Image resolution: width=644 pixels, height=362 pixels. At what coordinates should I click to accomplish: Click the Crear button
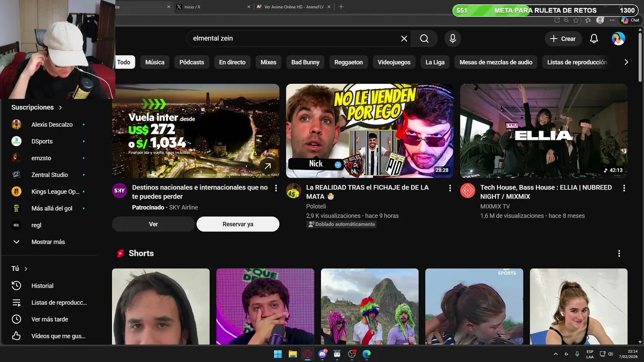tap(563, 39)
